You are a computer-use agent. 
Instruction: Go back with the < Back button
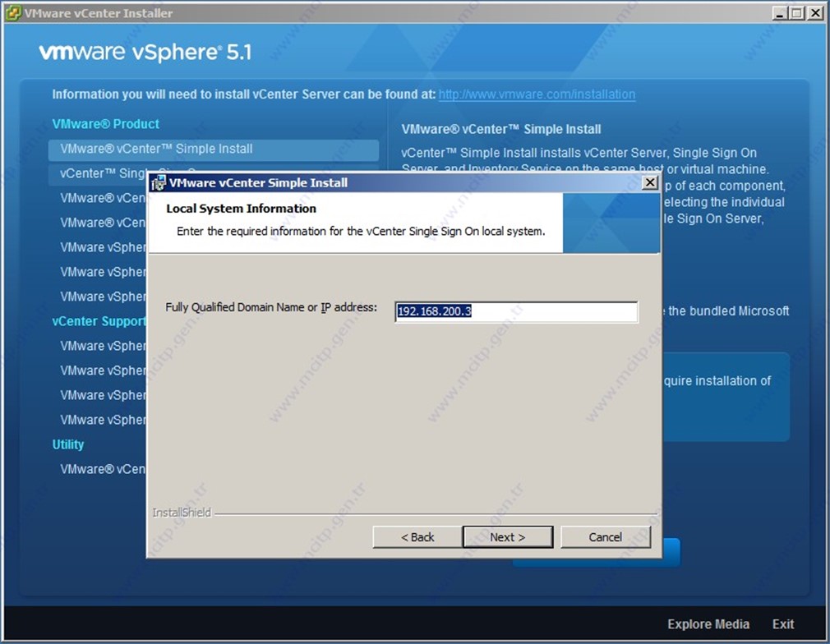(x=417, y=537)
